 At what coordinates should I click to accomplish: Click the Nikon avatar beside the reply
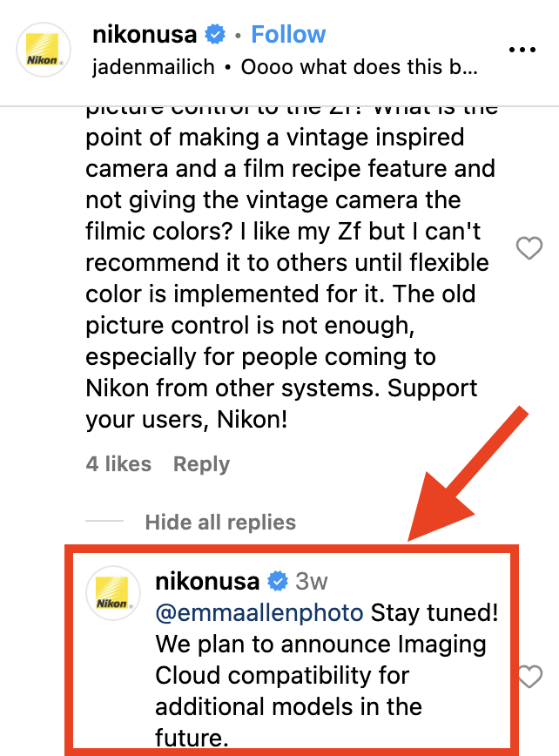113,595
